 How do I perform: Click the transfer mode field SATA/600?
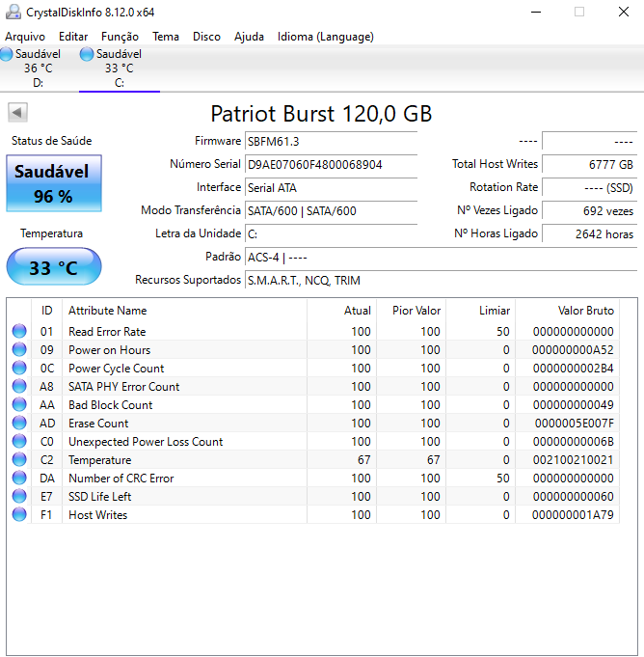(x=331, y=210)
